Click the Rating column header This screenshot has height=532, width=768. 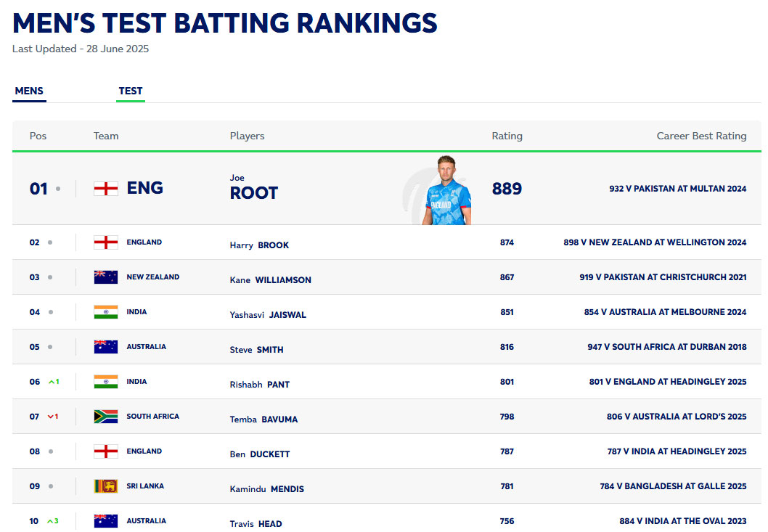[507, 136]
